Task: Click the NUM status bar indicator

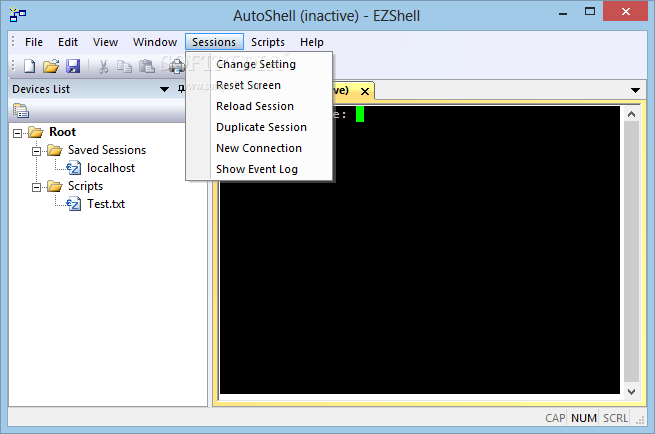Action: point(584,418)
